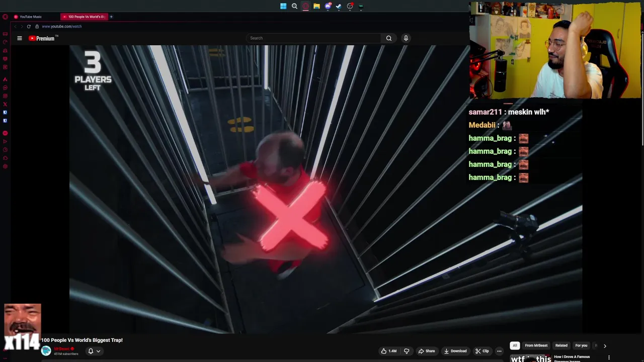Click into the YouTube Search field

[x=313, y=38]
